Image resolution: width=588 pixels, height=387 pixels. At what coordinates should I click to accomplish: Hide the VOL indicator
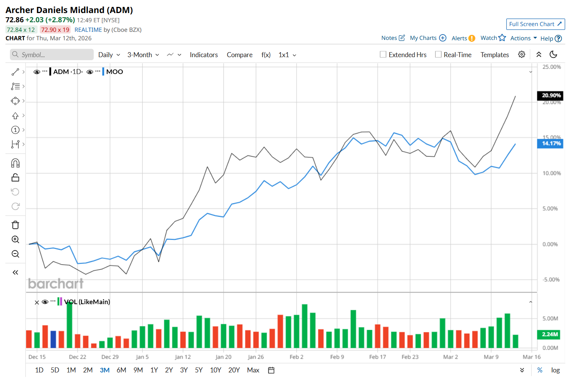tap(45, 302)
